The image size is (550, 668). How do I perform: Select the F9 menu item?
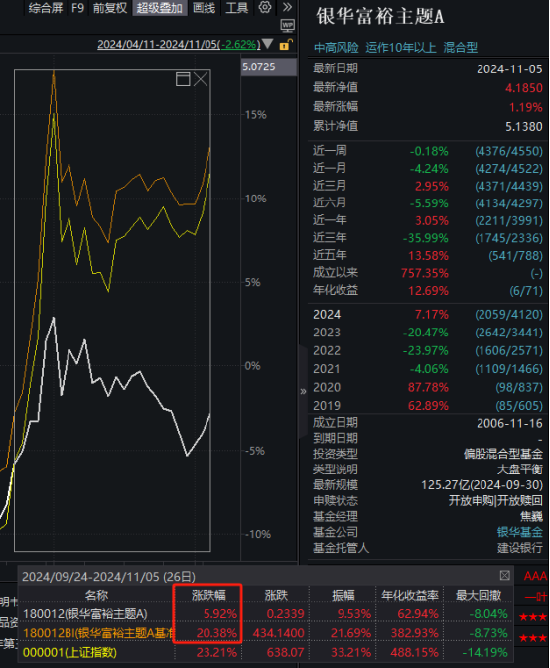78,8
